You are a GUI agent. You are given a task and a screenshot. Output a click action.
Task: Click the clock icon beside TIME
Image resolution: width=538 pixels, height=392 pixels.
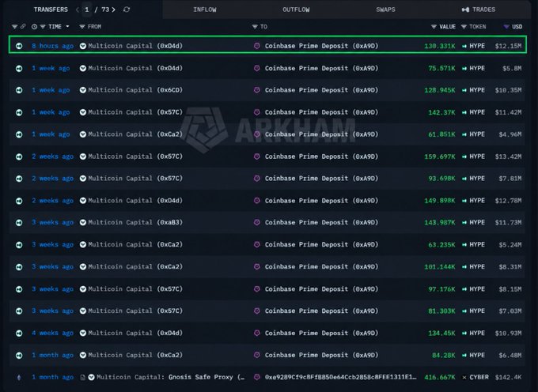click(x=34, y=26)
